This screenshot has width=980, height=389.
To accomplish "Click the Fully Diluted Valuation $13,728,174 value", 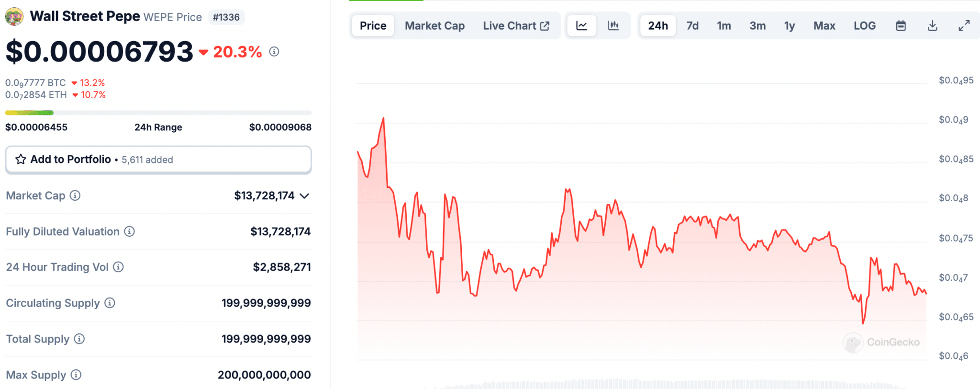I will click(x=280, y=231).
